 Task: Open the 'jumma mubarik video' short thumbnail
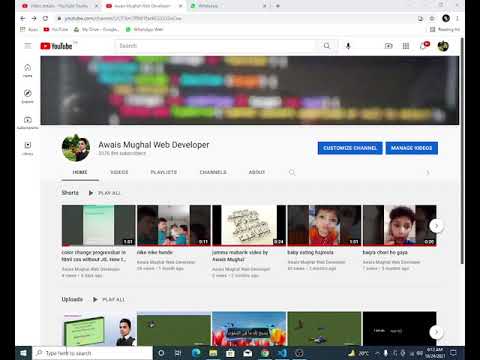coord(249,226)
